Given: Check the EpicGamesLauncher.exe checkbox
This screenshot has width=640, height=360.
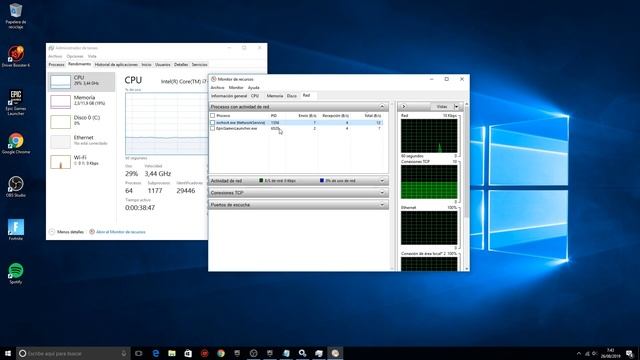Looking at the screenshot, I should click(x=212, y=128).
